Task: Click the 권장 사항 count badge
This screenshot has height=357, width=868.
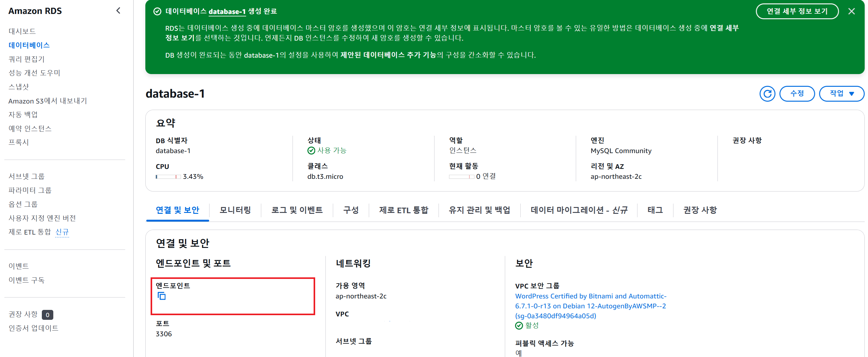Action: click(x=47, y=315)
